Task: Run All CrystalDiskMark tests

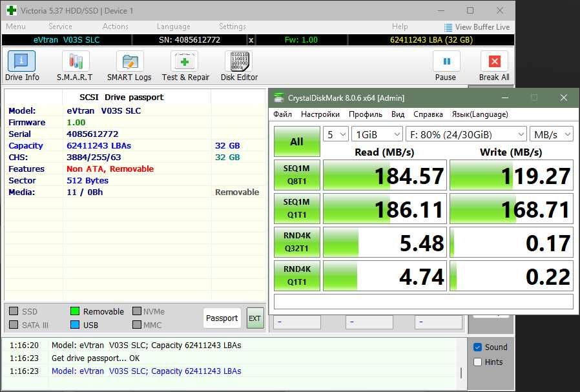Action: [297, 141]
